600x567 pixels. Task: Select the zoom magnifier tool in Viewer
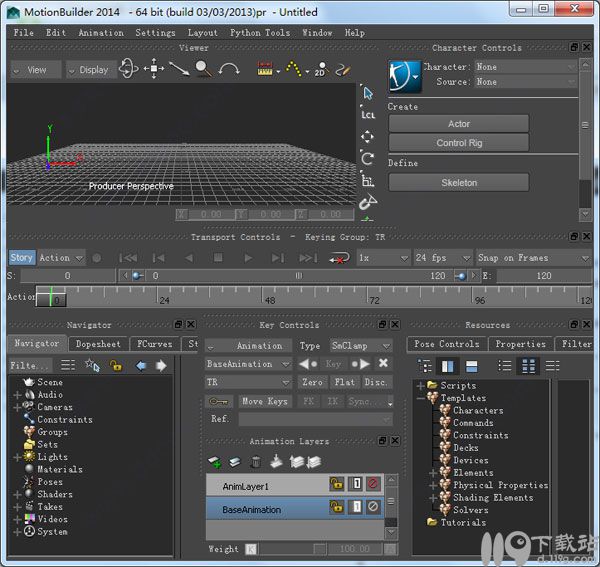pos(203,69)
